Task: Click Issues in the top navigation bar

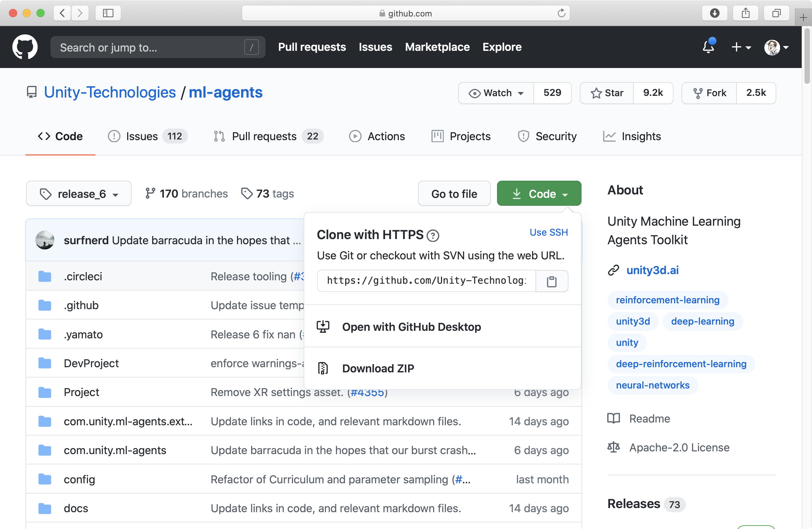Action: tap(375, 47)
